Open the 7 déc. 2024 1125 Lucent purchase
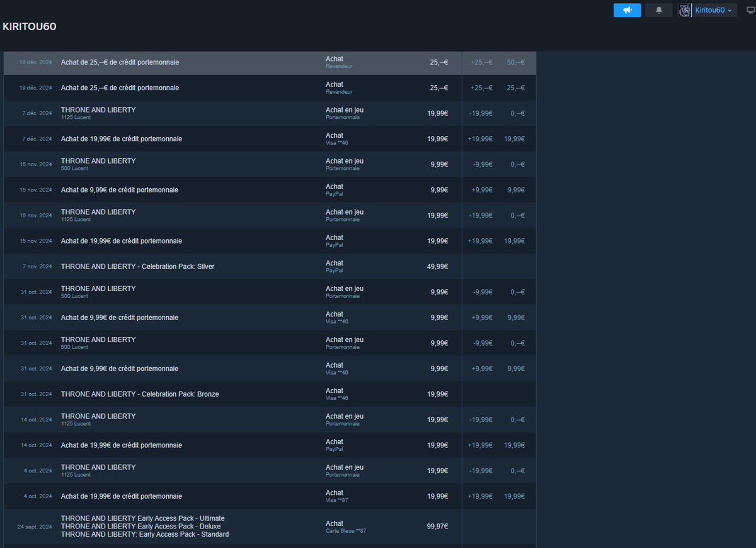 (270, 113)
